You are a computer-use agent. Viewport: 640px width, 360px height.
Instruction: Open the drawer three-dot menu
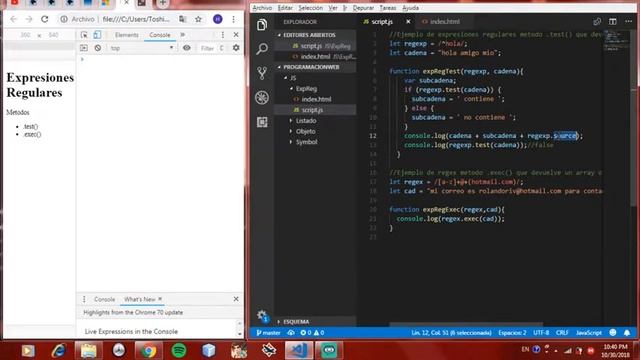point(84,299)
